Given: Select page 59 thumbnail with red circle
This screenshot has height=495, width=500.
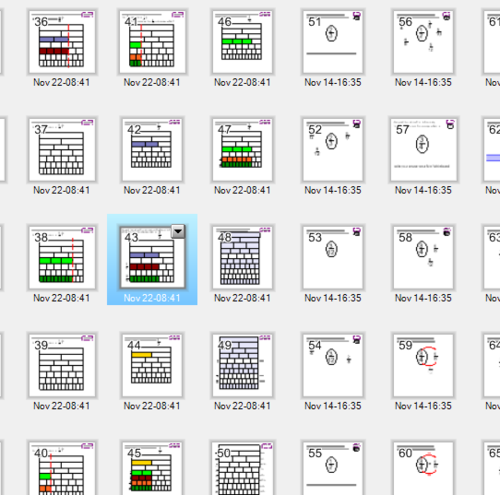Looking at the screenshot, I should point(423,365).
